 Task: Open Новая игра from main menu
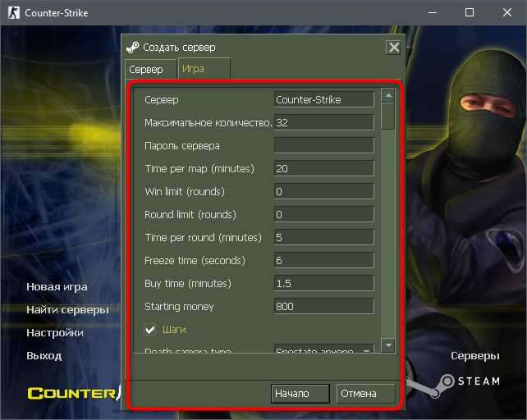57,286
